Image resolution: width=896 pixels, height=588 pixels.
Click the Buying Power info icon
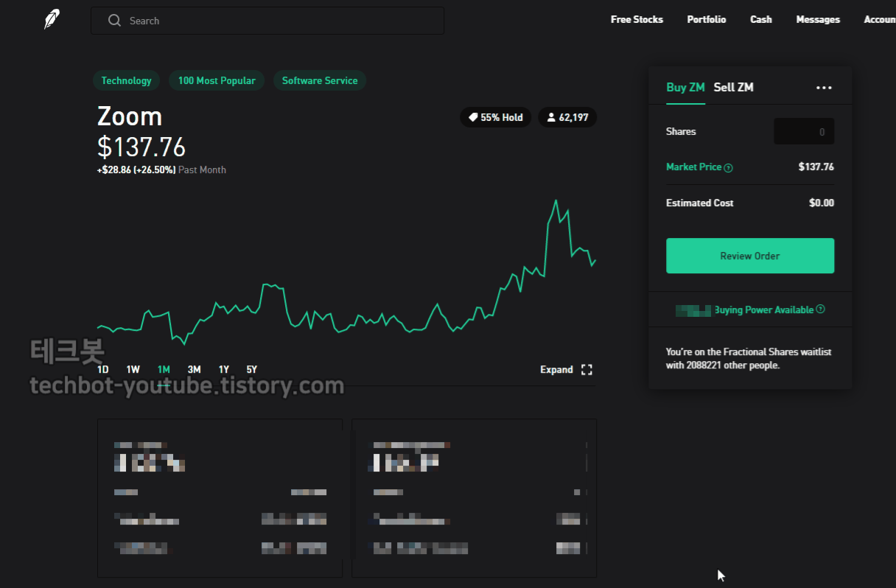821,309
